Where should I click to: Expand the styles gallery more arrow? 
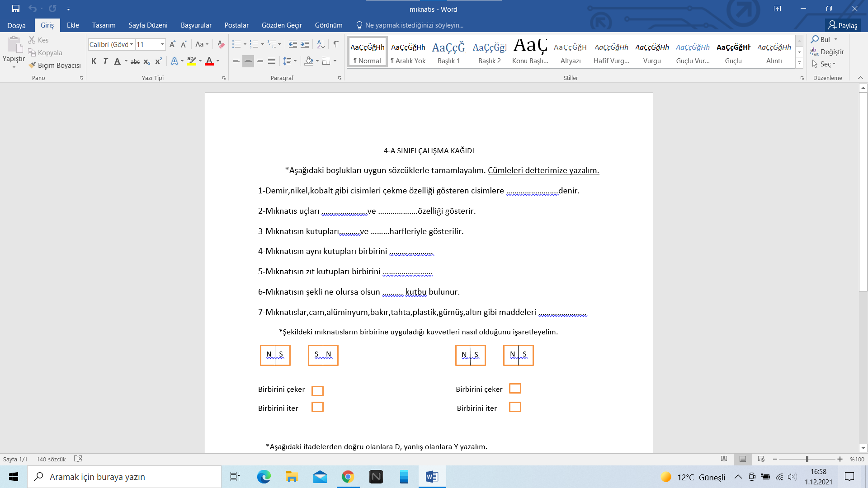point(799,64)
